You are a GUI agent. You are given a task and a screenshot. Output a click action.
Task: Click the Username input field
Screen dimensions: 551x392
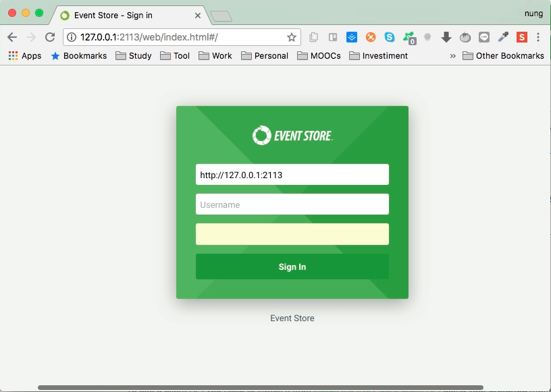coord(292,204)
